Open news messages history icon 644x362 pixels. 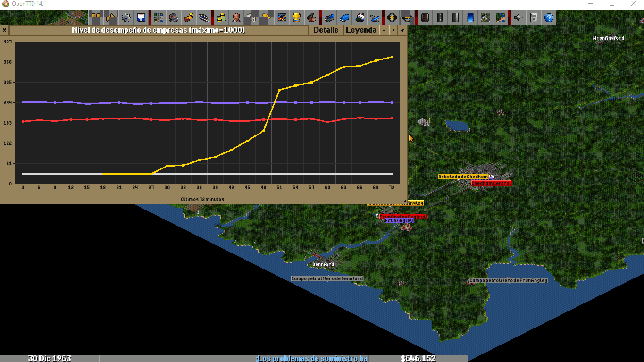(x=534, y=18)
